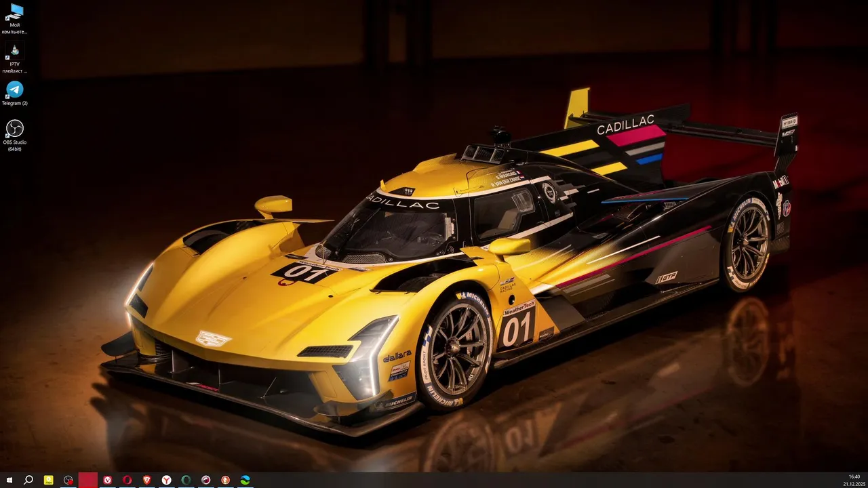Switch to Vivaldi browser in taskbar

pyautogui.click(x=108, y=480)
